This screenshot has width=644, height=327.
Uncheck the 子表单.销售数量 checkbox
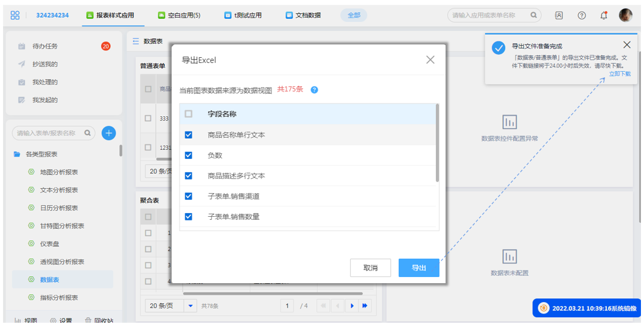[x=189, y=216]
